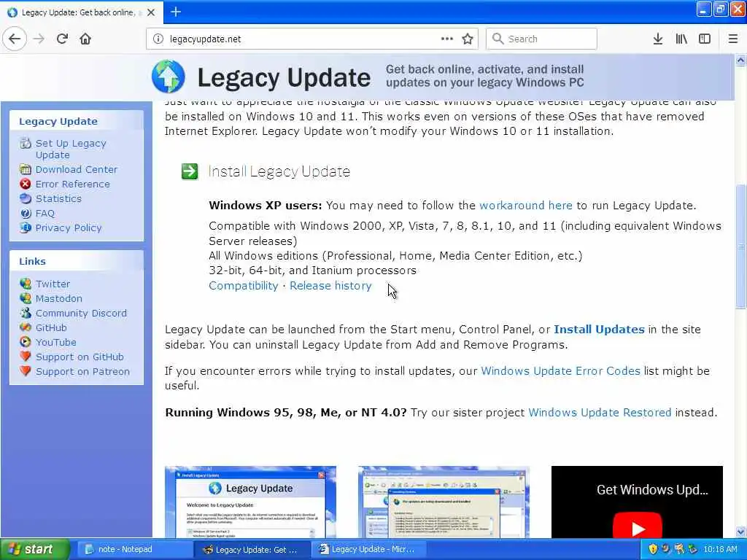Open a new browser tab

point(175,12)
